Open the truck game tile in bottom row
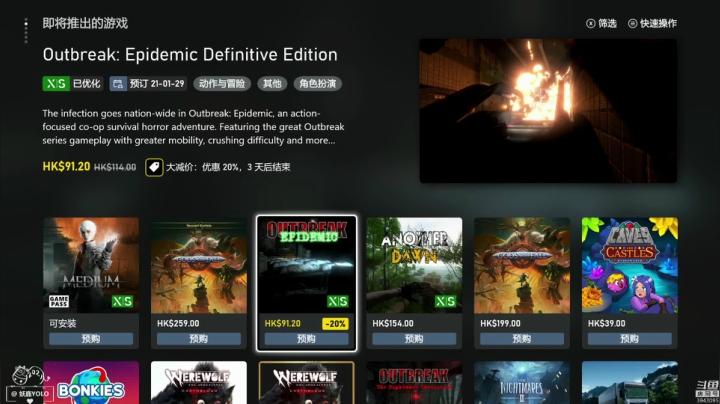Viewport: 720px width, 404px height. (630, 382)
